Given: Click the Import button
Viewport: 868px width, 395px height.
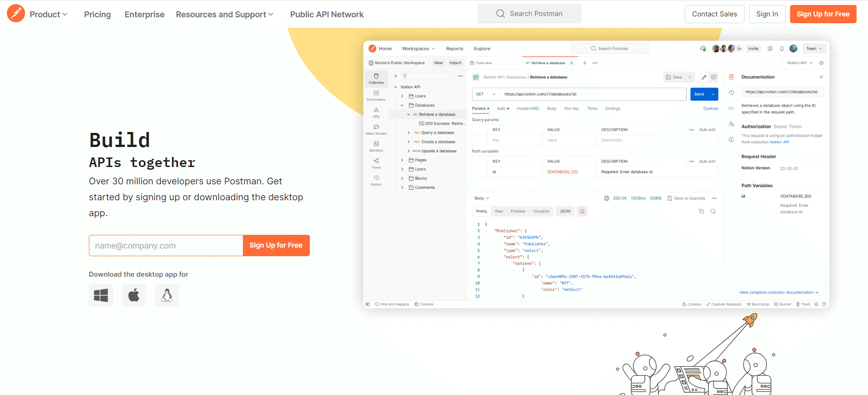Looking at the screenshot, I should coord(455,63).
